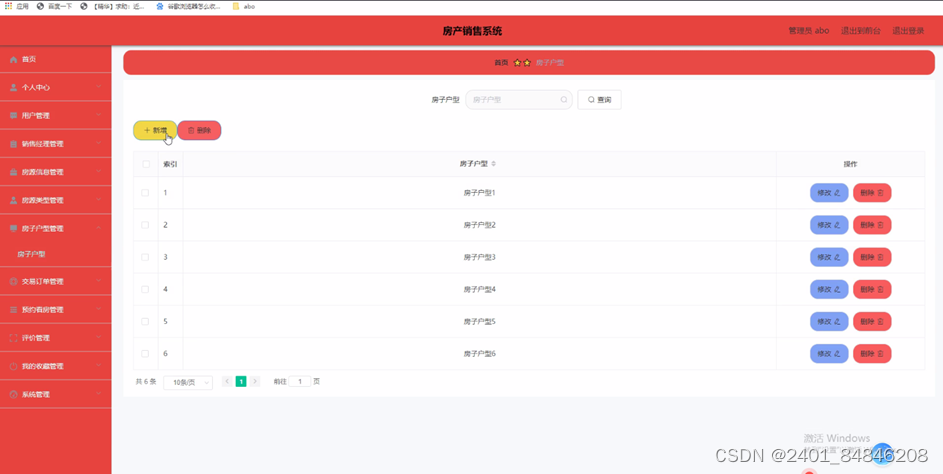Screen dimensions: 943x474
Task: Click 修改 for row 房子户型5
Action: point(829,322)
